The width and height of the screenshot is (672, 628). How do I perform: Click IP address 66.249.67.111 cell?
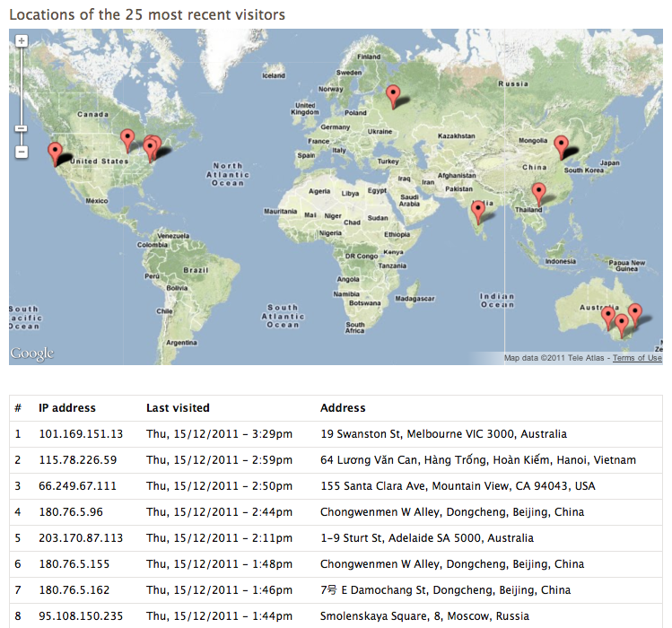[x=77, y=486]
